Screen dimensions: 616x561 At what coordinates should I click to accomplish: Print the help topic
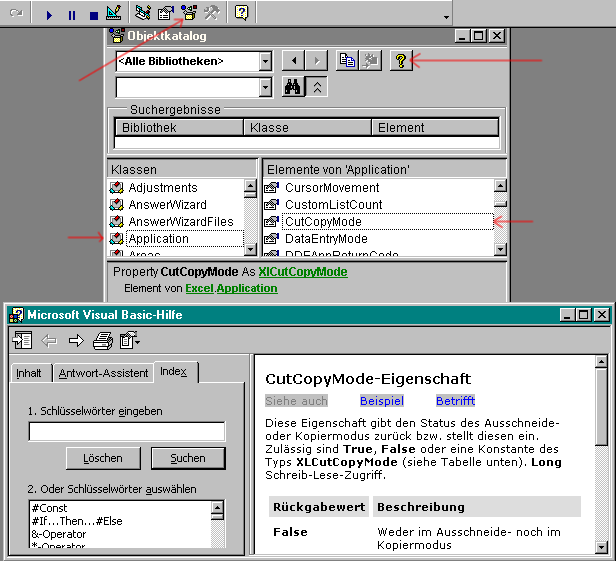click(x=103, y=340)
